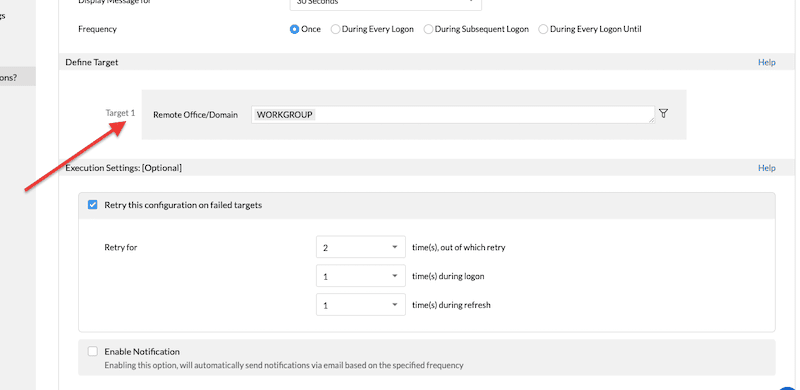The image size is (800, 390).
Task: Open filter icon next to Remote Office/Domain
Action: [663, 113]
